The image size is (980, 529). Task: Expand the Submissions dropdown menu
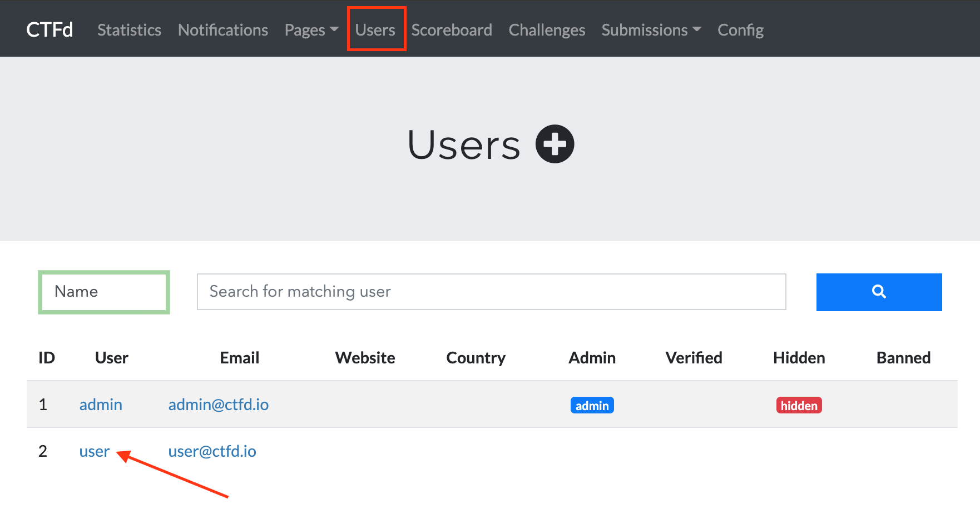pyautogui.click(x=651, y=30)
